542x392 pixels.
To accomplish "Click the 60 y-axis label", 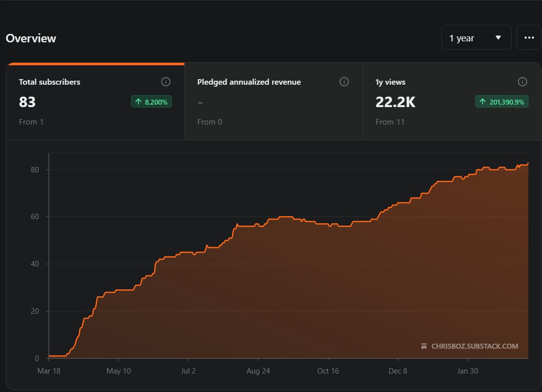I will coord(35,217).
